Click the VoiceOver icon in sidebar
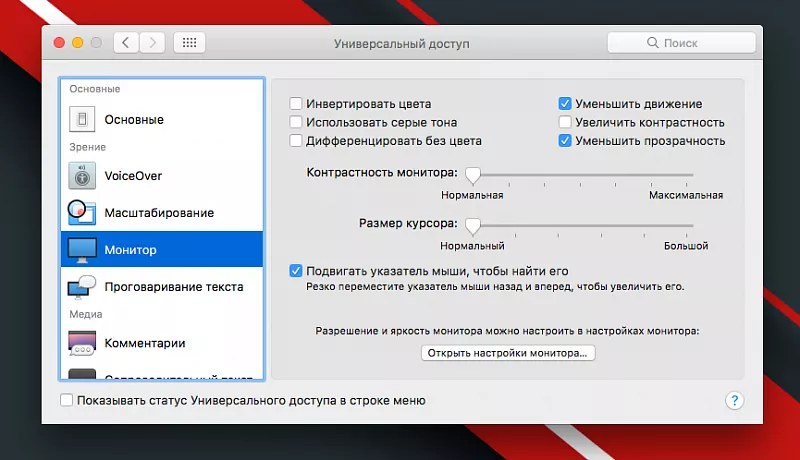800x460 pixels. click(x=82, y=176)
